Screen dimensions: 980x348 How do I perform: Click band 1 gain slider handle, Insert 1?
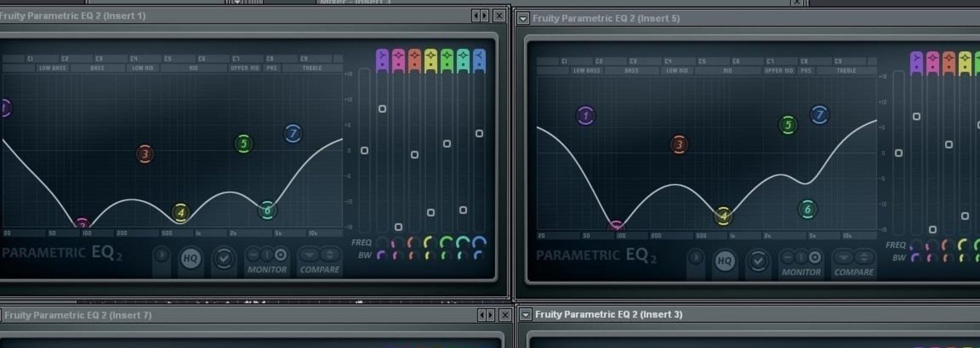pos(382,108)
